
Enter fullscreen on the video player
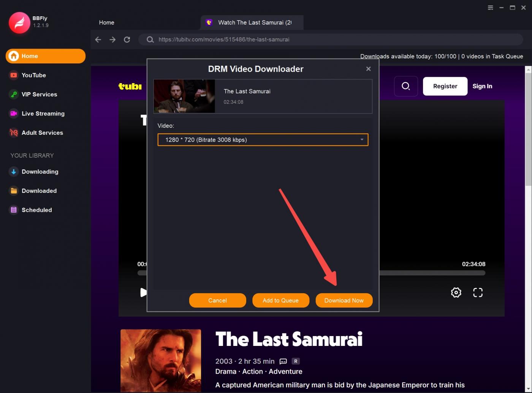tap(478, 292)
